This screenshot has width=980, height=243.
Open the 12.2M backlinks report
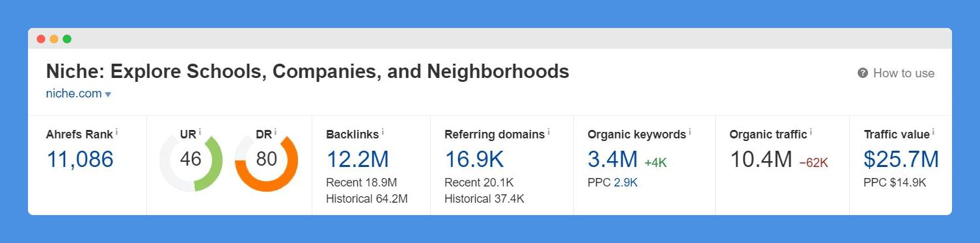point(357,159)
